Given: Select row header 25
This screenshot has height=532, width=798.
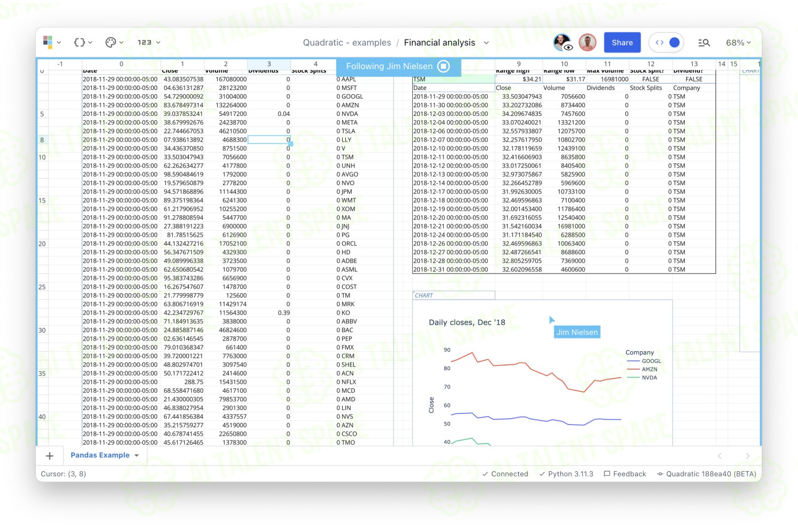Looking at the screenshot, I should pos(42,287).
